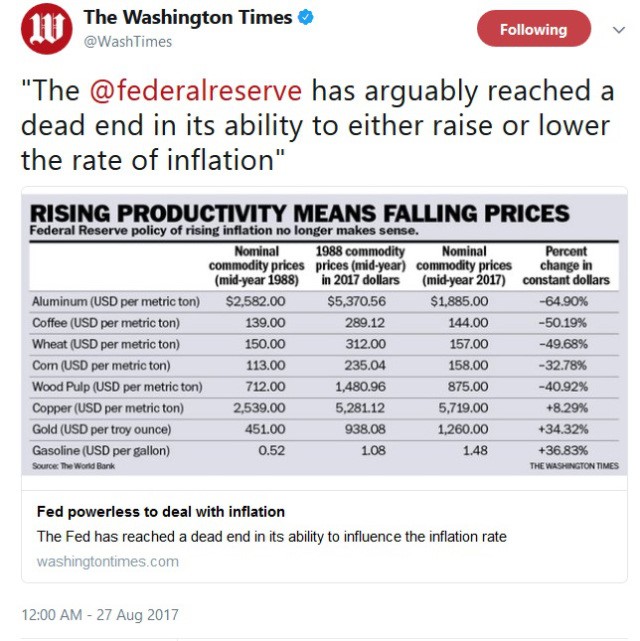Open the washingtontimes.com domain link

tap(108, 561)
